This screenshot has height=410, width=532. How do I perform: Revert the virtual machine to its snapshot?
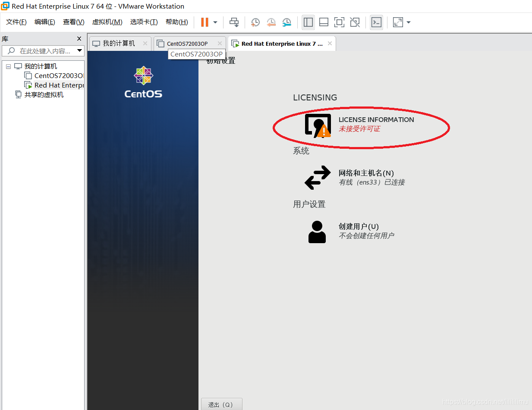[271, 22]
